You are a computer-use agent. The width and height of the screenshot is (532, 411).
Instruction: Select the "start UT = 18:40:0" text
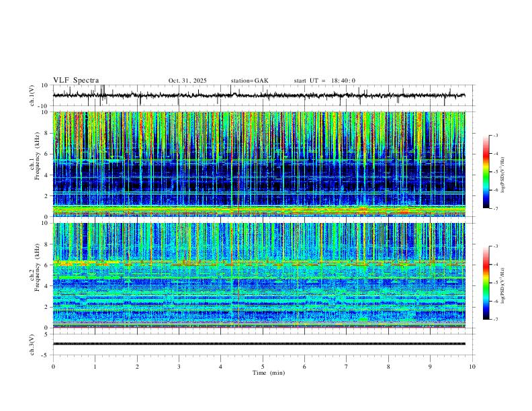pyautogui.click(x=324, y=81)
